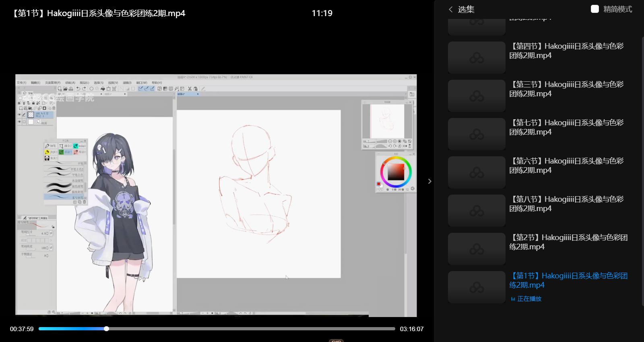Go back using the chevron beside 选集

click(x=451, y=9)
